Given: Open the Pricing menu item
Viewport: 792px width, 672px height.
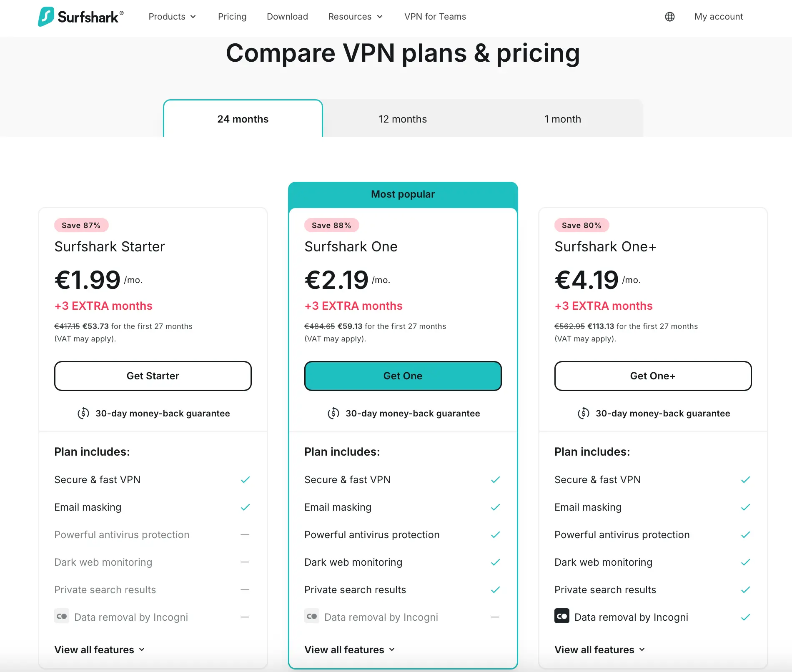Looking at the screenshot, I should pyautogui.click(x=232, y=17).
